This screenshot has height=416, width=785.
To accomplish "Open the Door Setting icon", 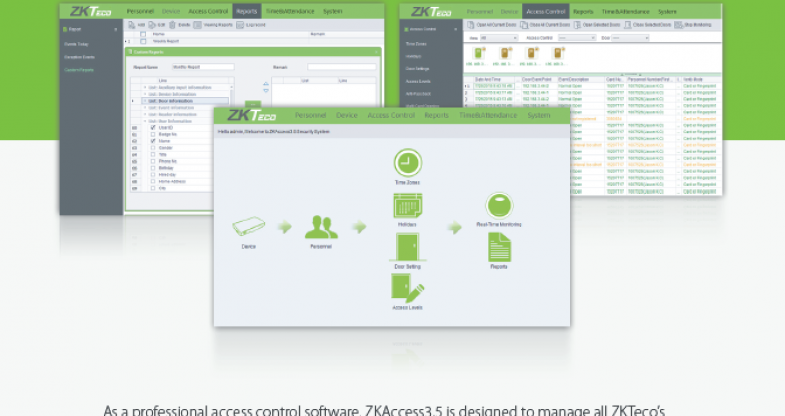I will pos(407,248).
